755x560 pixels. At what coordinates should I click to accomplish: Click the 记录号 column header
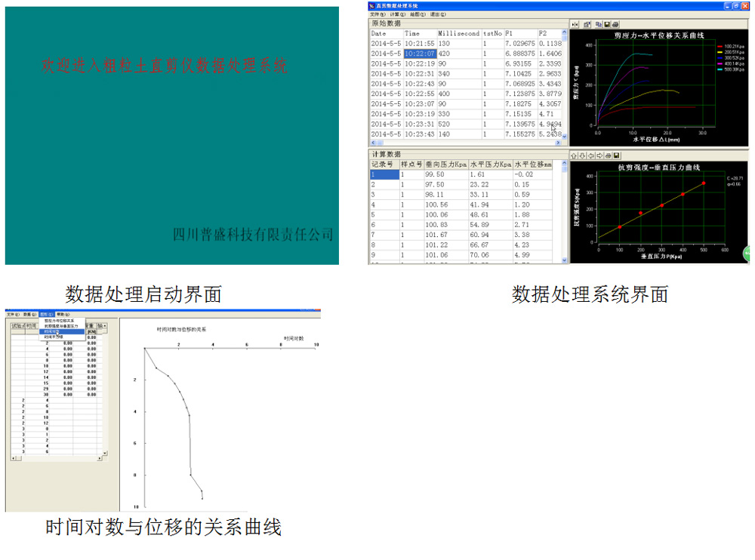(x=385, y=165)
